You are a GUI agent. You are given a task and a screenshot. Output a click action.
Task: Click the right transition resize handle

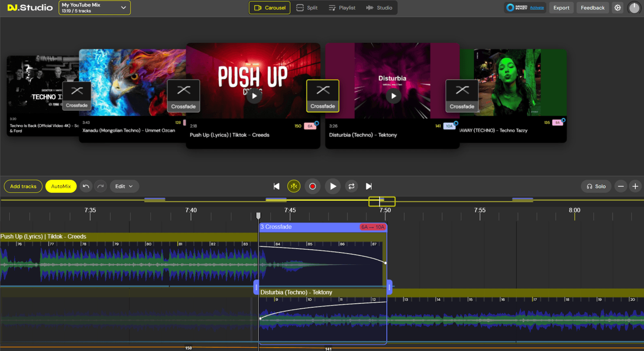[389, 287]
